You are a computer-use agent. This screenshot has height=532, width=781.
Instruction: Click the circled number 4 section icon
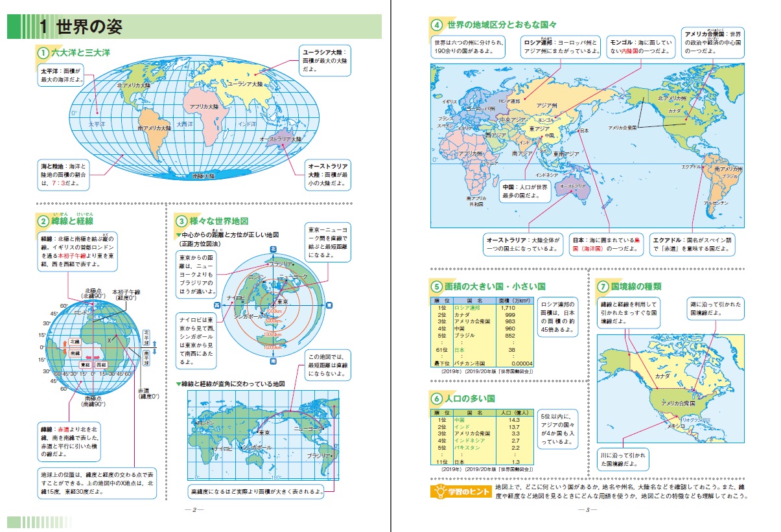[437, 25]
